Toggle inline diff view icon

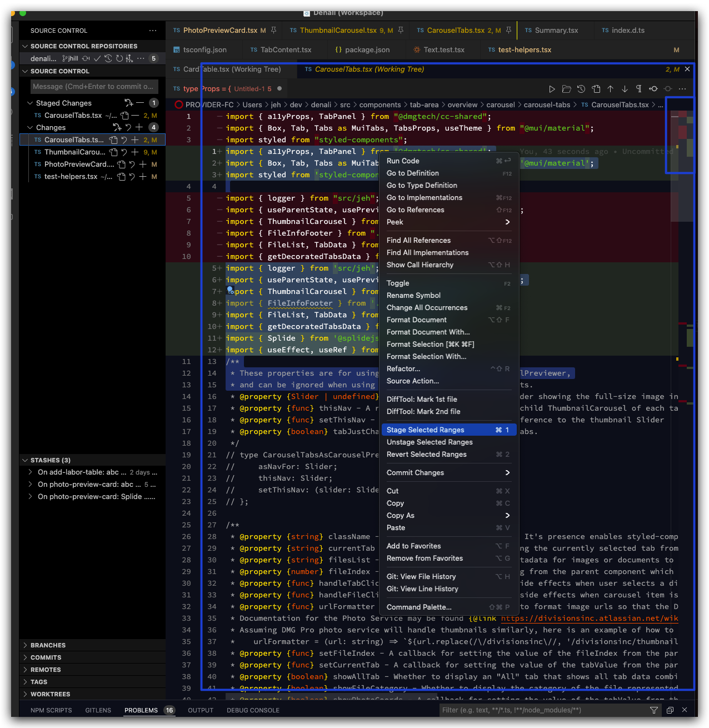coord(653,89)
